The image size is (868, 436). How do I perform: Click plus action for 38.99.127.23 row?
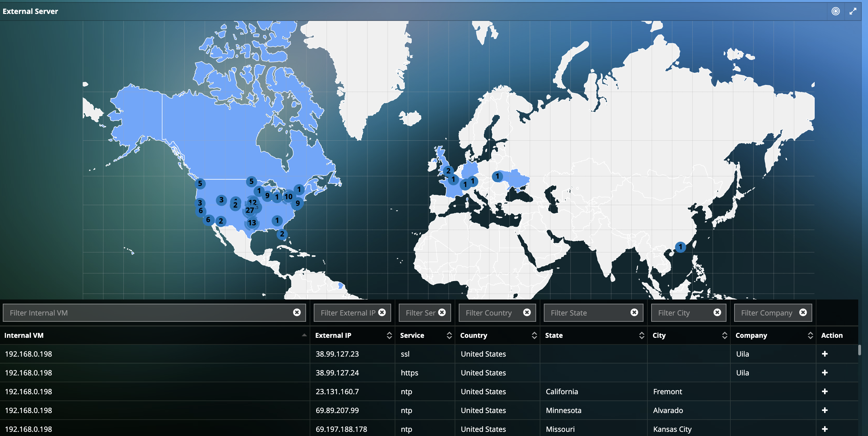pyautogui.click(x=824, y=354)
